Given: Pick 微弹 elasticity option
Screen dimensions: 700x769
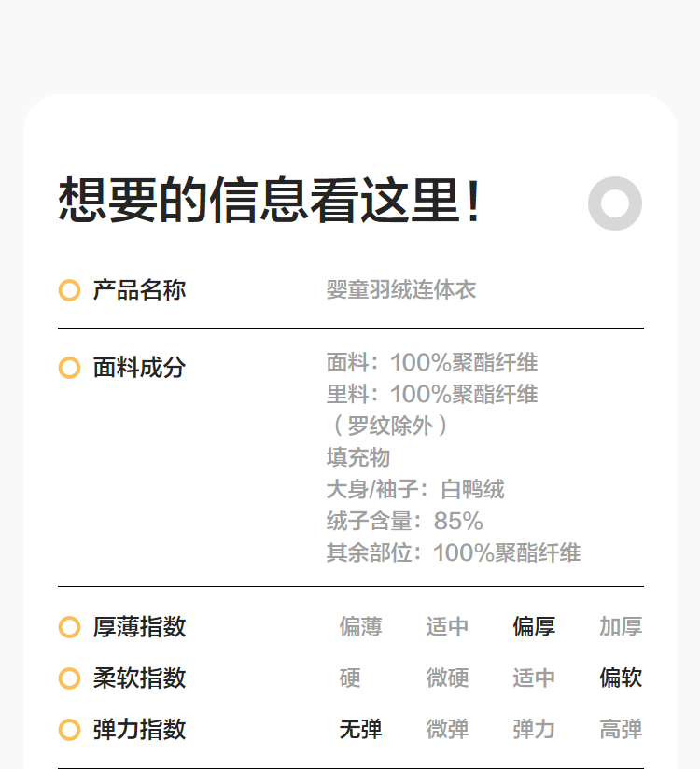Looking at the screenshot, I should coord(447,730).
